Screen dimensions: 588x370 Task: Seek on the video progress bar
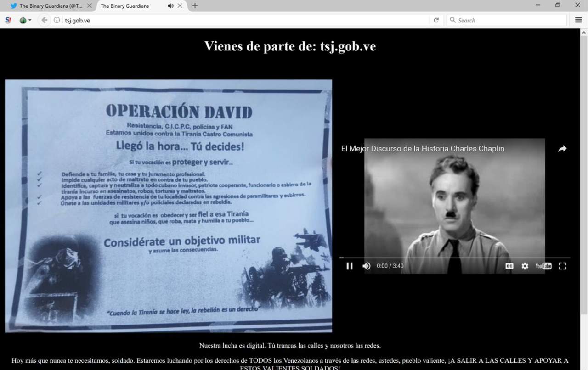(x=454, y=258)
